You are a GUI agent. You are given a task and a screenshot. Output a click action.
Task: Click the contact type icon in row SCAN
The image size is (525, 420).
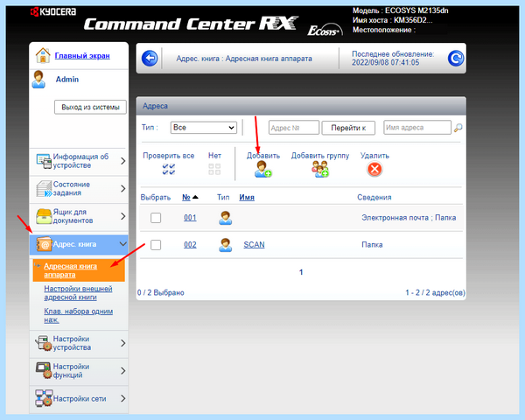coord(226,245)
